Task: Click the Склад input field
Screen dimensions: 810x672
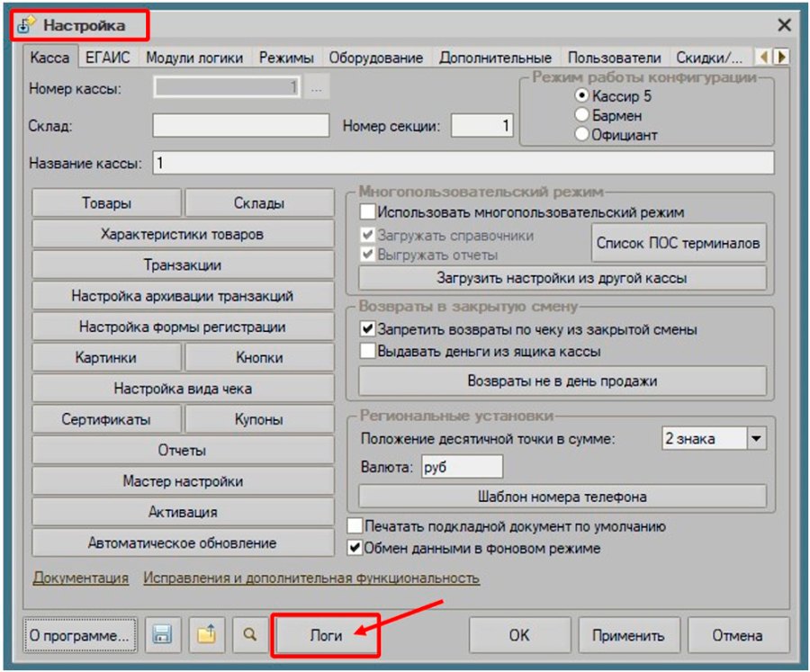Action: click(x=240, y=125)
